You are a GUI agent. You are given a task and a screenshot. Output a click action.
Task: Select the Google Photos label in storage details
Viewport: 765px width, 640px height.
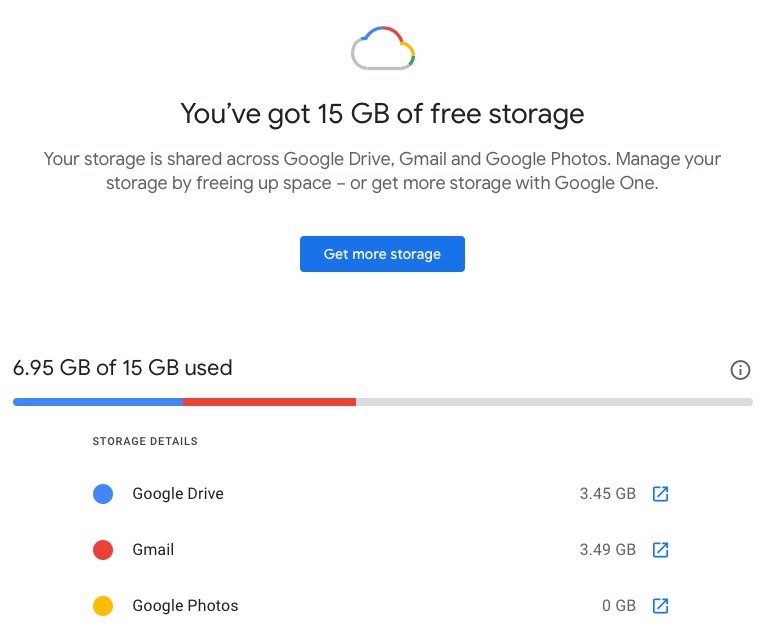tap(185, 606)
